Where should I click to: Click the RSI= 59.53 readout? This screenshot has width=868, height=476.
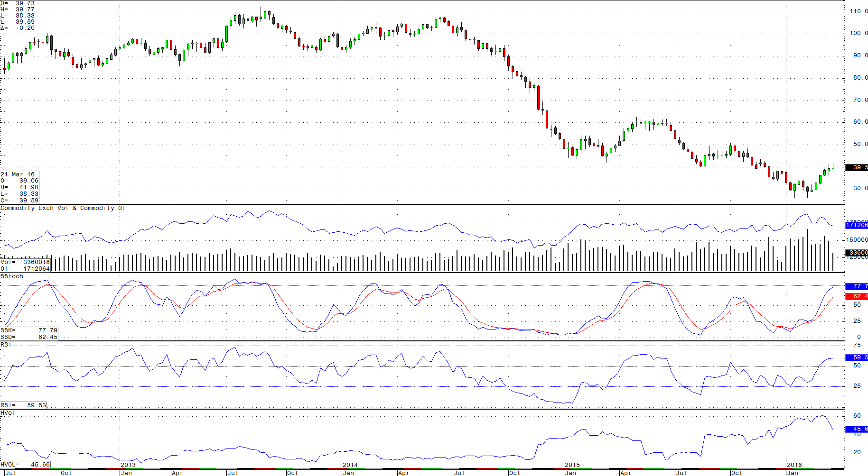coord(23,405)
